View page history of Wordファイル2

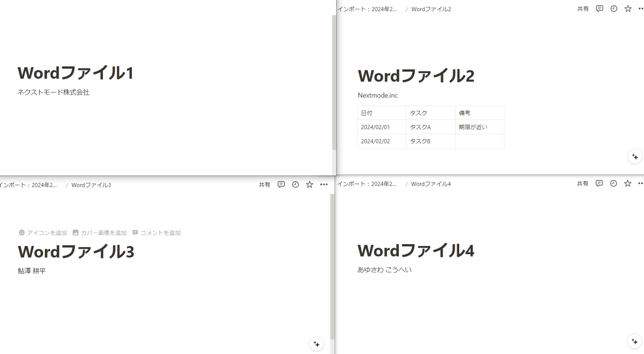click(613, 8)
